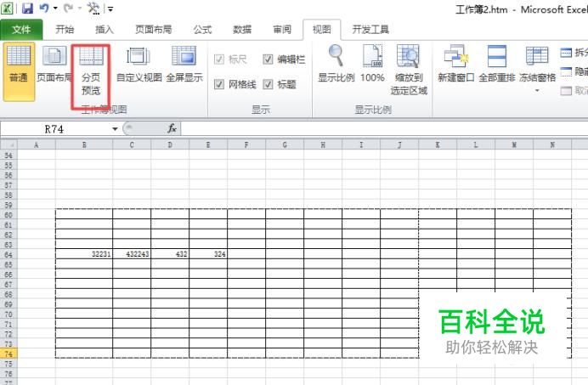
Task: Switch to the 页面布局 ribbon tab
Action: [154, 30]
